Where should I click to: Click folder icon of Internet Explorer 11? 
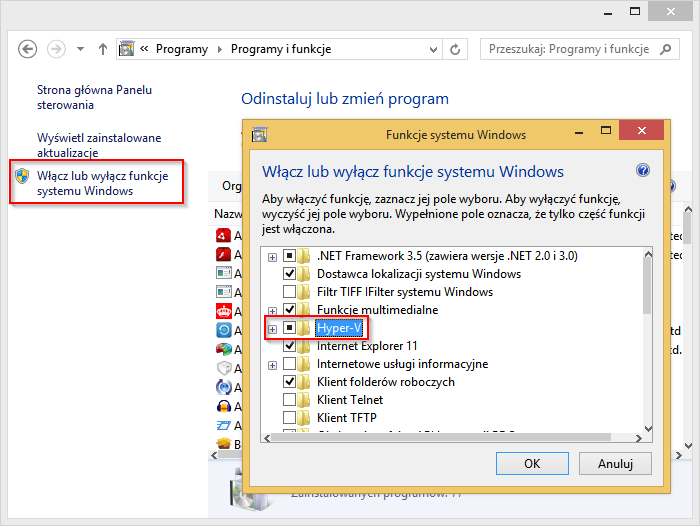click(x=304, y=346)
